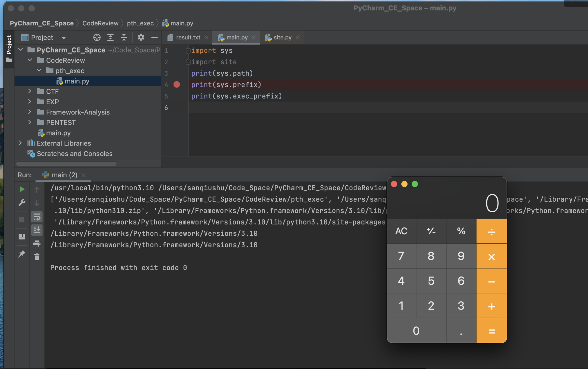Click Expand All in Project toolbar
Screen dimensions: 588x369
tap(110, 37)
